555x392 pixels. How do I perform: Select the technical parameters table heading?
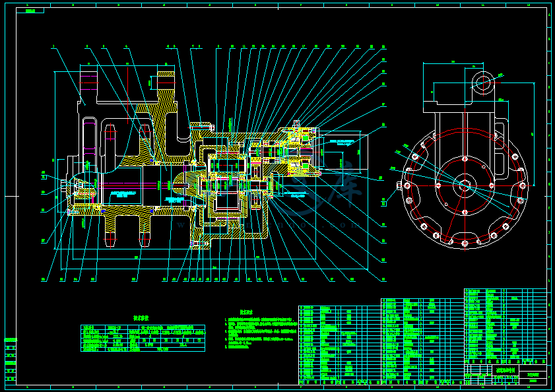(141, 318)
